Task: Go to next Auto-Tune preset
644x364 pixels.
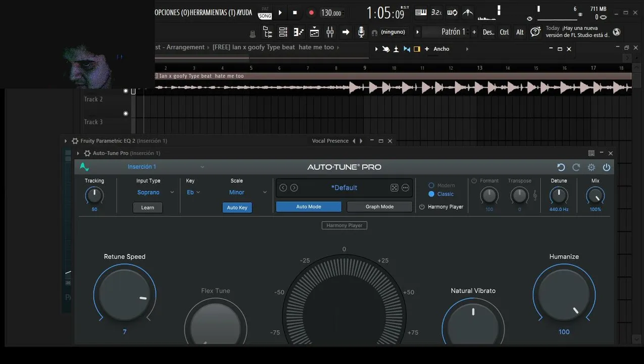Action: (294, 188)
